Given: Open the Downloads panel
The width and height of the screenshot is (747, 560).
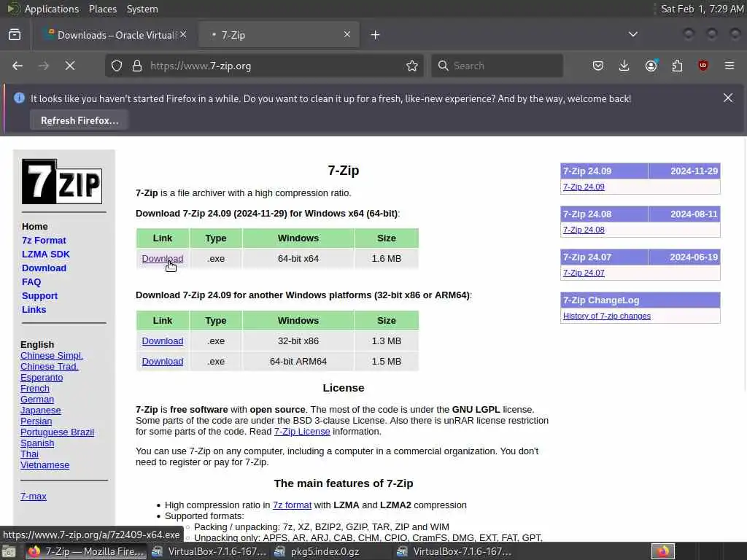Looking at the screenshot, I should tap(624, 66).
